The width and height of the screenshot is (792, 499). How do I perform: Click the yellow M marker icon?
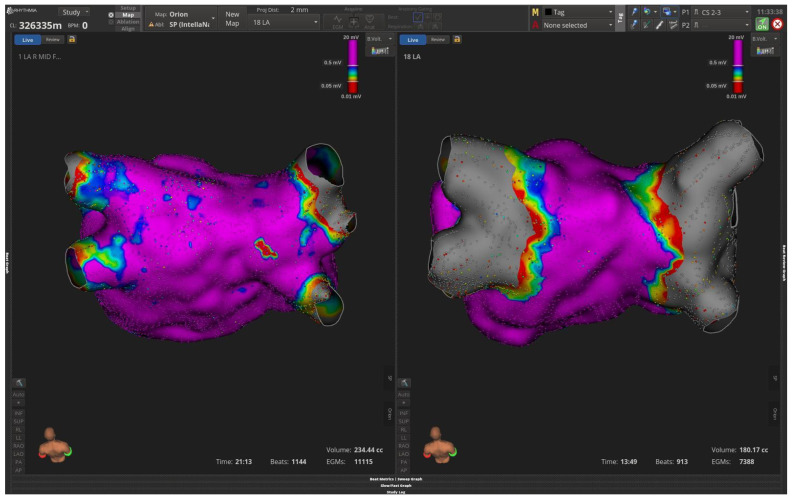pos(535,12)
